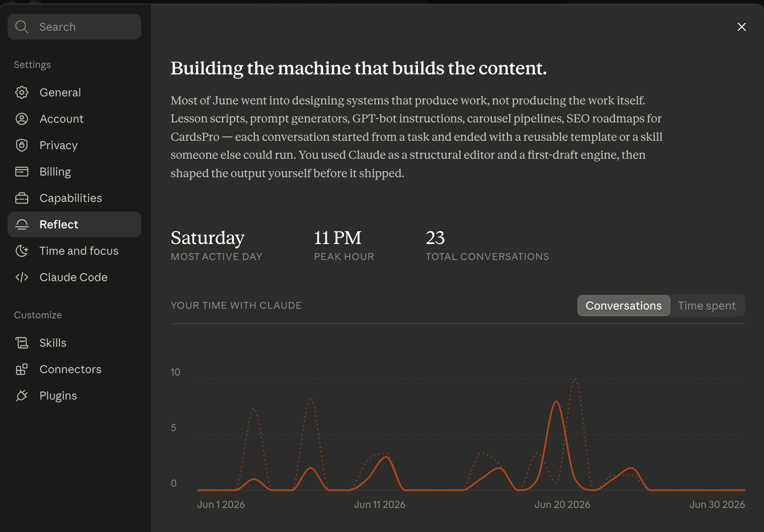764x532 pixels.
Task: Click the MOST ACTIVE DAY caption
Action: pyautogui.click(x=216, y=256)
